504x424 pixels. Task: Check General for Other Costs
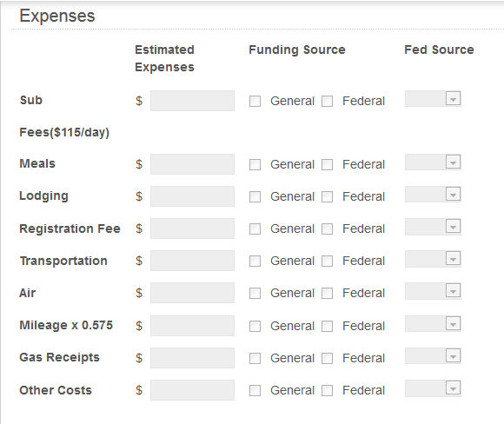coord(255,391)
